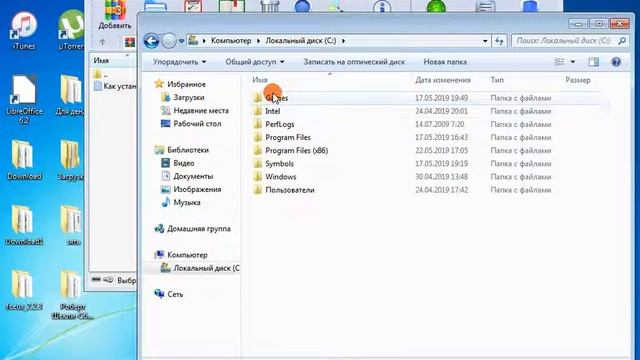Select the Windows folder icon
Screen dimensions: 640x360
pos(258,177)
